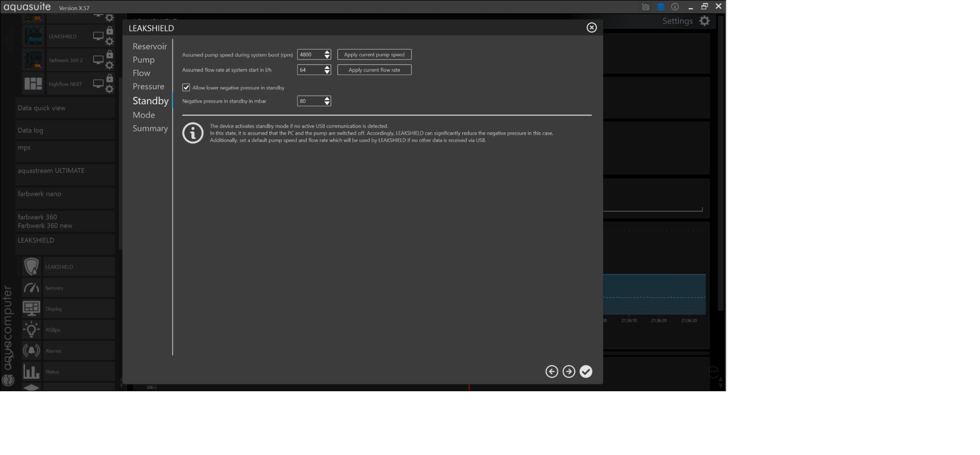Open the LEAKSHIELD shield icon page
The height and width of the screenshot is (455, 980).
(31, 267)
